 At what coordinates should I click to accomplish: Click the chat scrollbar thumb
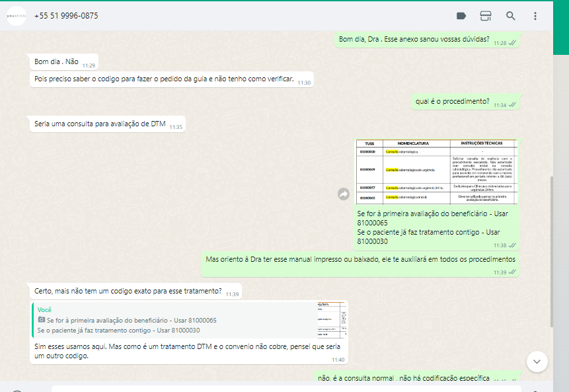click(552, 252)
